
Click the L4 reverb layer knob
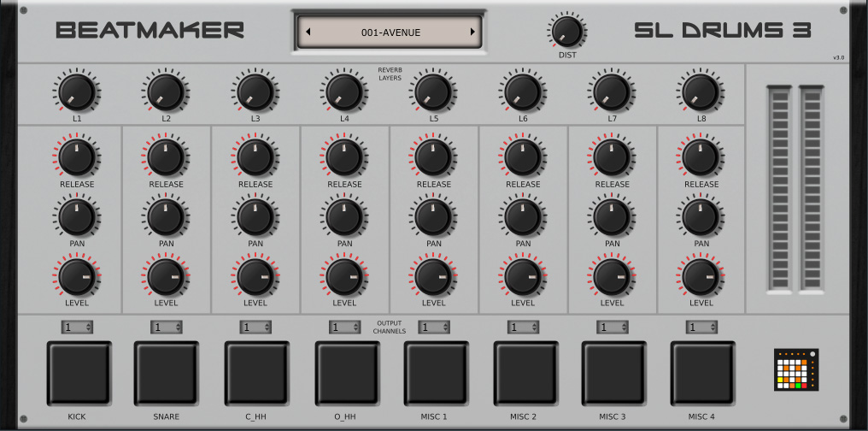(344, 92)
